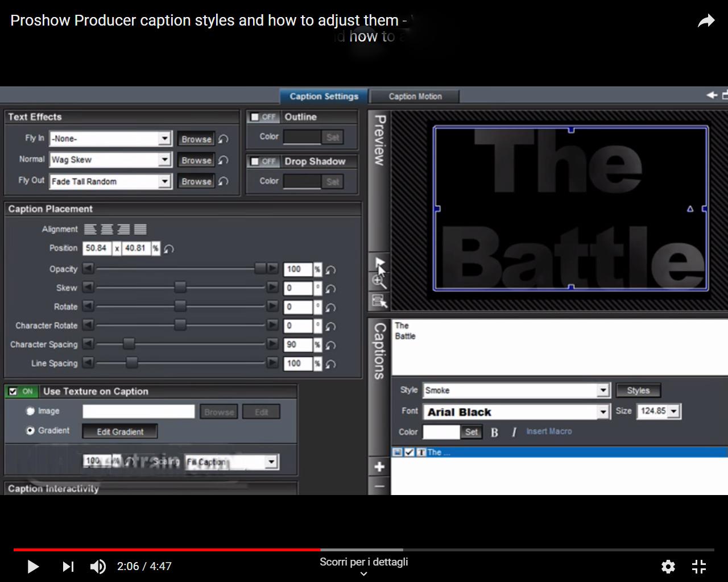
Task: Reset the Position values
Action: point(169,248)
